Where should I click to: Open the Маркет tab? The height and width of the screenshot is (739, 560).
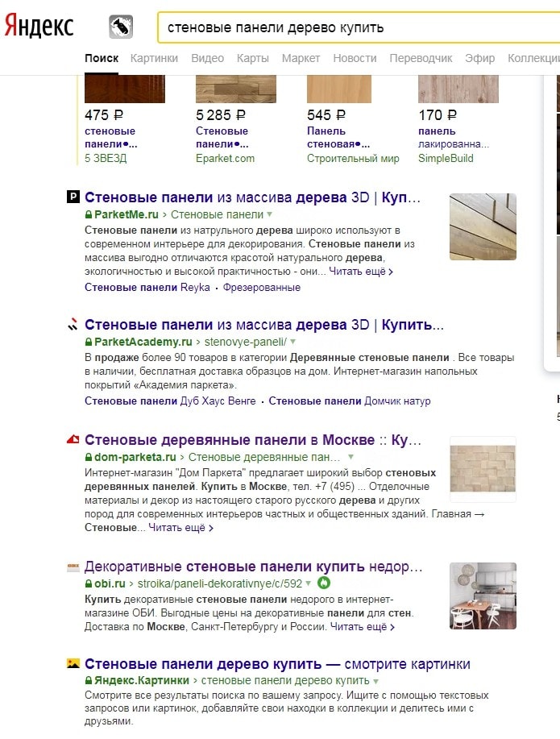tap(301, 58)
